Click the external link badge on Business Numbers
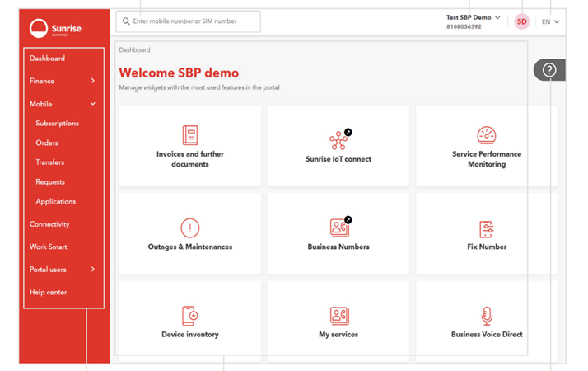Screen dimensions: 588x371 tap(348, 220)
